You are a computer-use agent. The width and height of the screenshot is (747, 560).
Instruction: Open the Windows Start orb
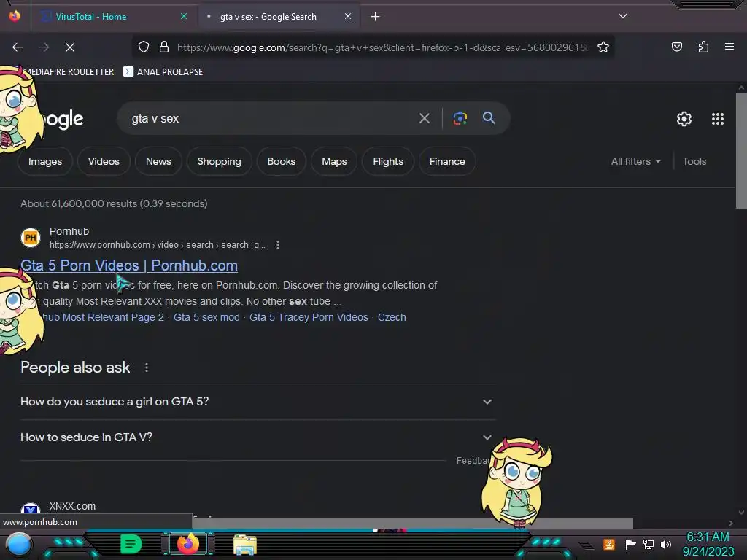click(x=19, y=544)
